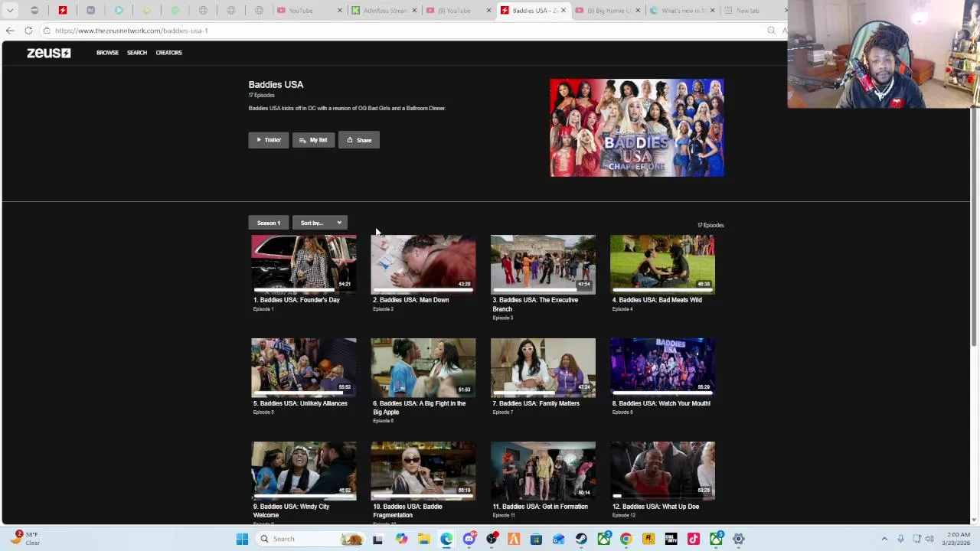This screenshot has height=551, width=980.
Task: Open Windows Start menu
Action: pyautogui.click(x=242, y=539)
